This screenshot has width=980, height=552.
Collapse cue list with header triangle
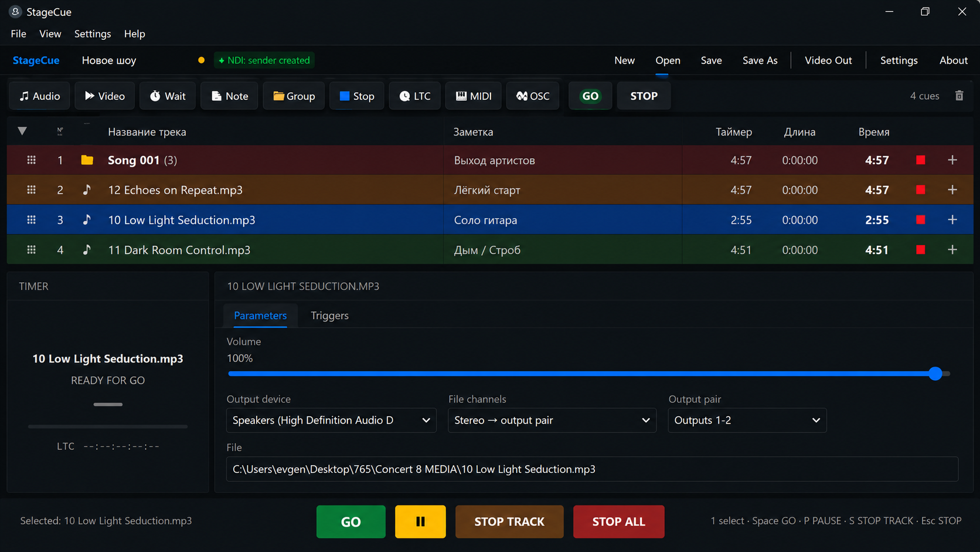click(22, 131)
